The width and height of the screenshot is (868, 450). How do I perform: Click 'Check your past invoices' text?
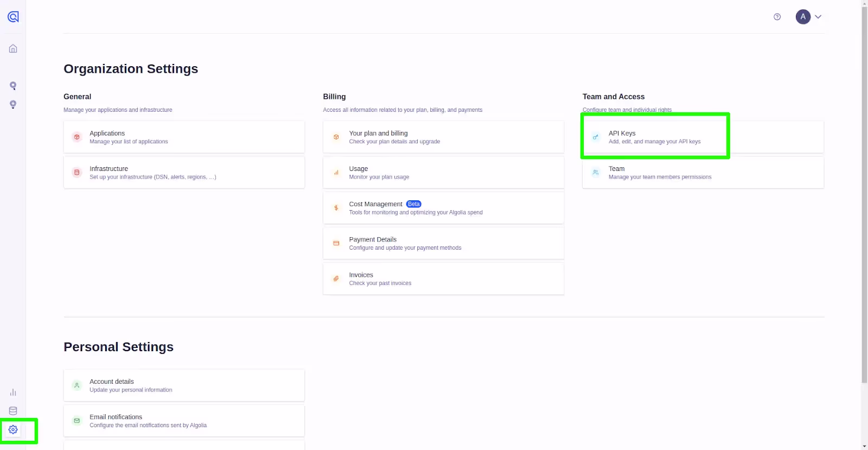click(x=380, y=283)
